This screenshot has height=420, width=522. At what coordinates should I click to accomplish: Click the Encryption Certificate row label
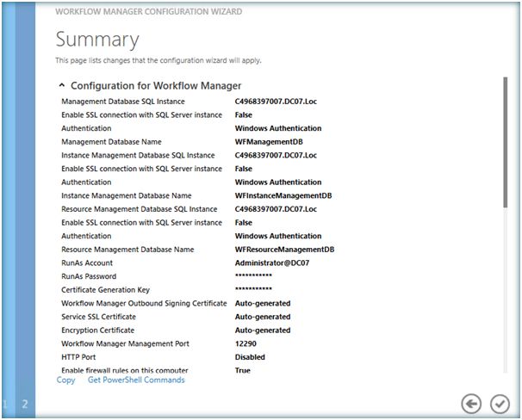point(97,330)
